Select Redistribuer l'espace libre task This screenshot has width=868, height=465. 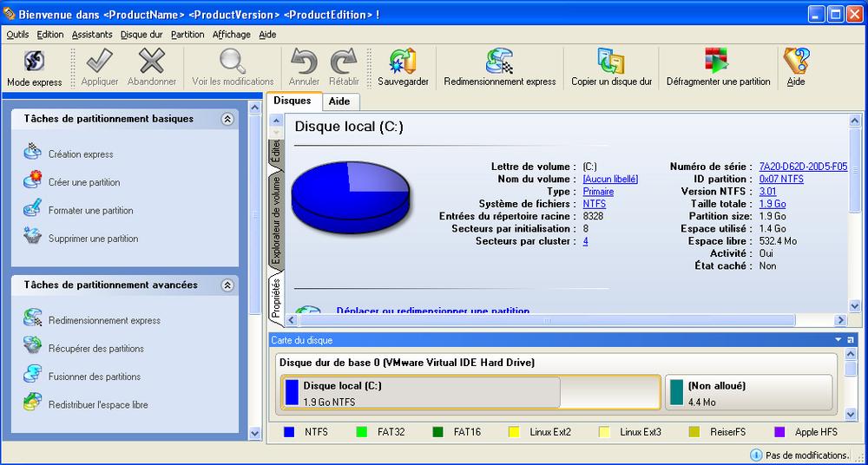[98, 404]
